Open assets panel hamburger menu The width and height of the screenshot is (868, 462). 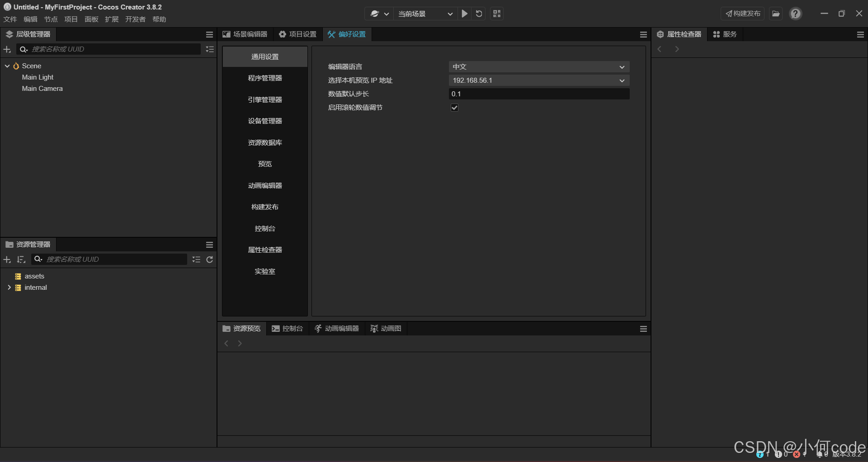209,245
